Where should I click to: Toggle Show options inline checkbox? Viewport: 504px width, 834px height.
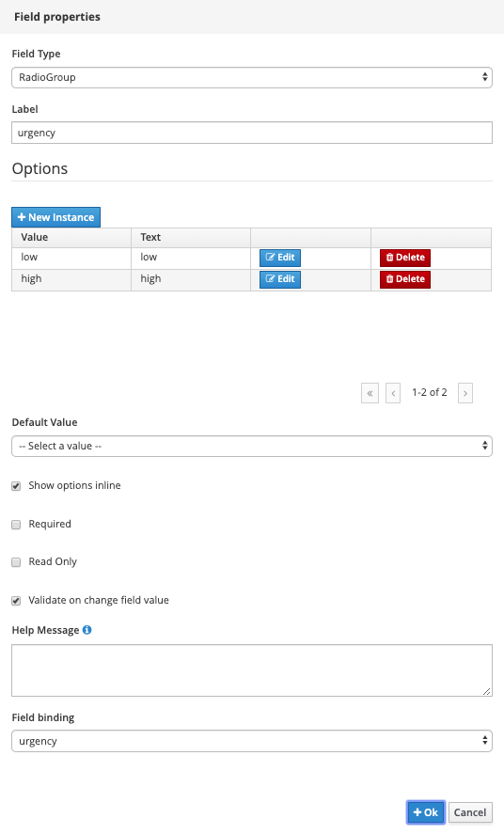point(17,486)
